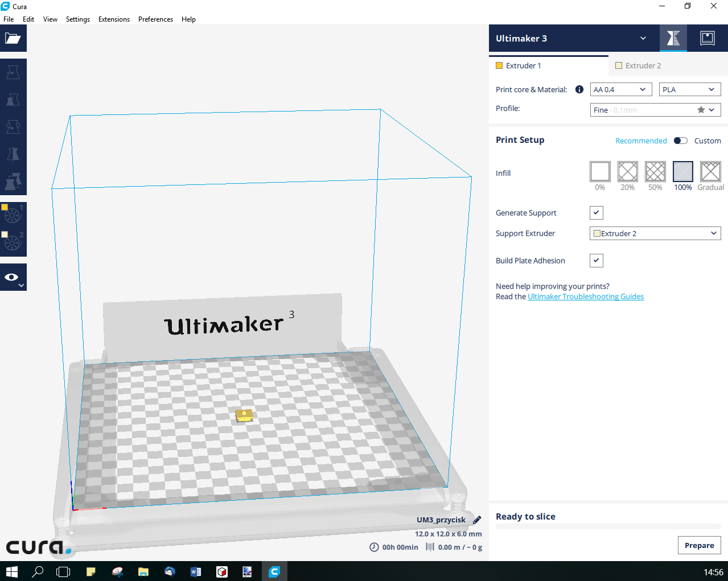728x581 pixels.
Task: Open the View menu
Action: click(50, 19)
